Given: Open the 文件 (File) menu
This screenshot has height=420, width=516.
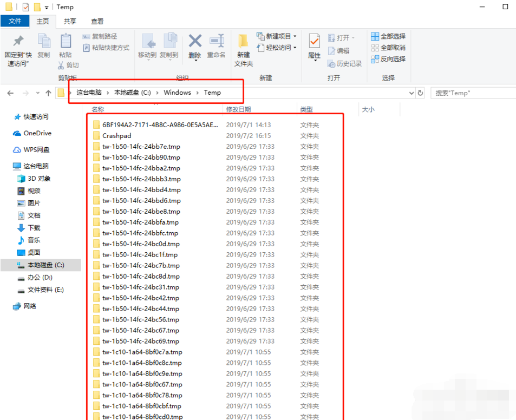Looking at the screenshot, I should click(15, 21).
